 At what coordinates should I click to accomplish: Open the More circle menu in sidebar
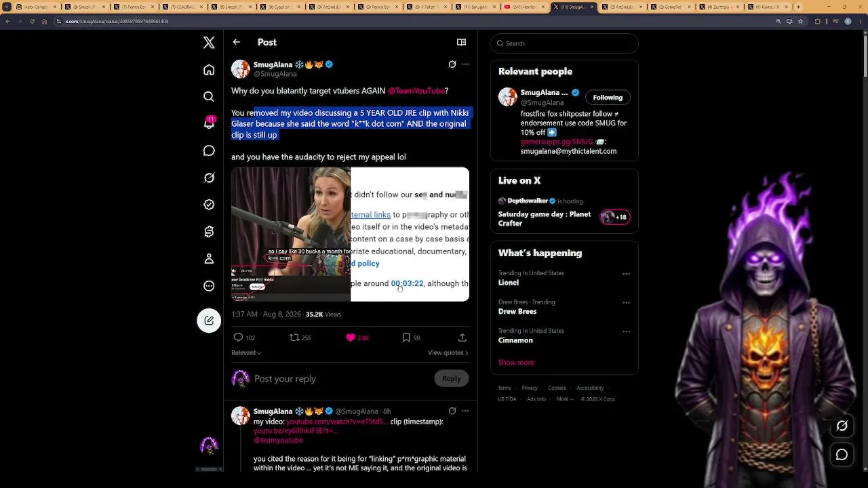(x=209, y=286)
